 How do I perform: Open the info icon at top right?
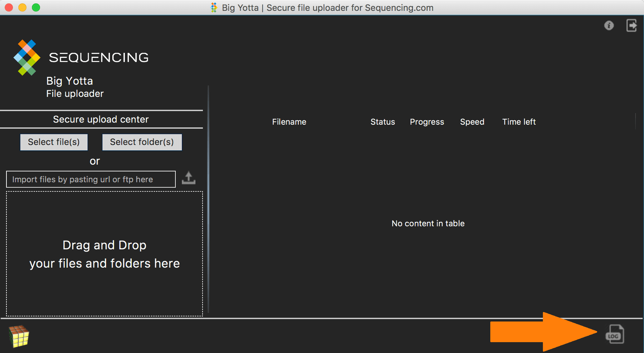[609, 26]
